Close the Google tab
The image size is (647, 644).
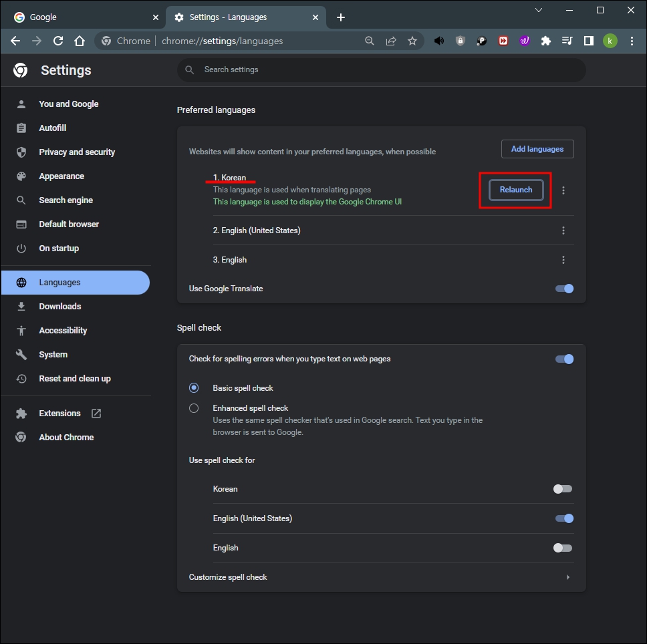click(x=156, y=17)
